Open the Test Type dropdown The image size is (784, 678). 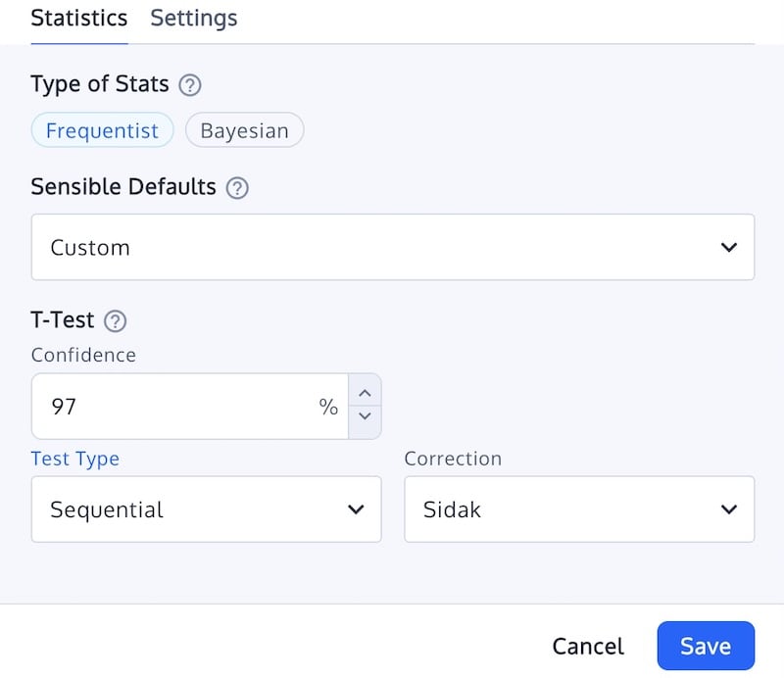click(206, 509)
